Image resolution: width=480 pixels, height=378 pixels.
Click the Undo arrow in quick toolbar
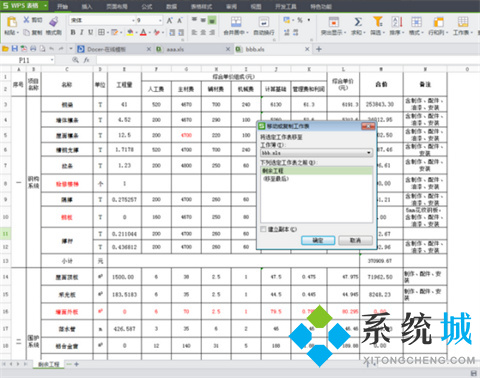(x=51, y=49)
